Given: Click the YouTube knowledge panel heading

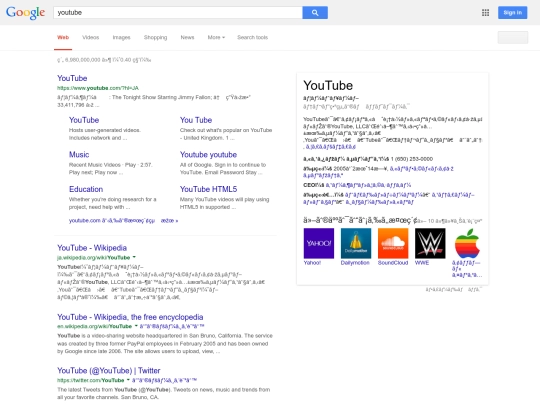Looking at the screenshot, I should pos(328,85).
